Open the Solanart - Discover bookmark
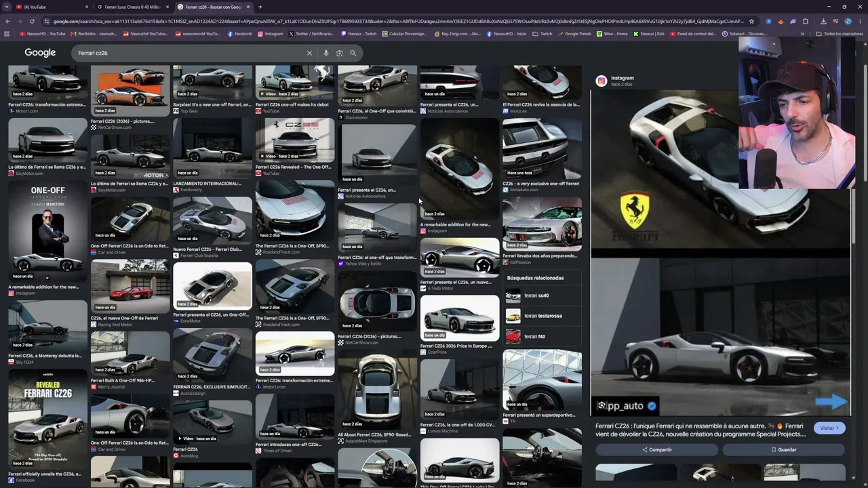The width and height of the screenshot is (868, 488). click(x=745, y=34)
